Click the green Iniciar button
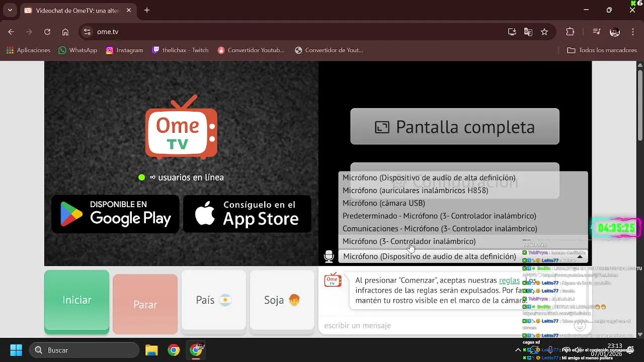The width and height of the screenshot is (644, 362). click(x=76, y=301)
